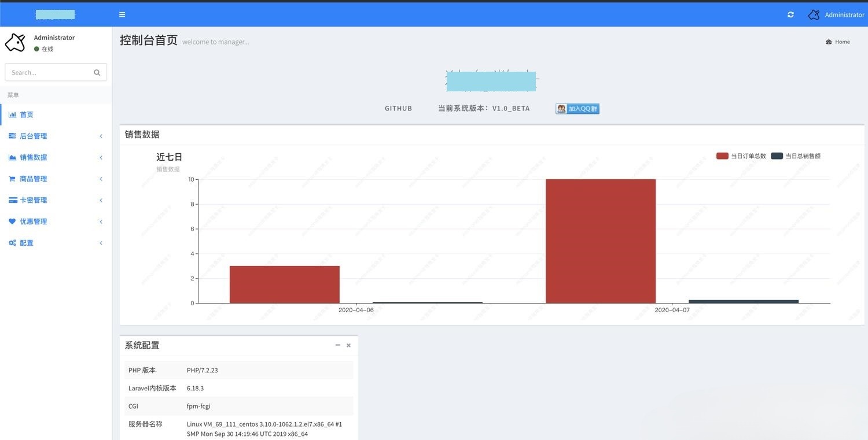Expand the 卡密管理 submenu

pos(35,200)
